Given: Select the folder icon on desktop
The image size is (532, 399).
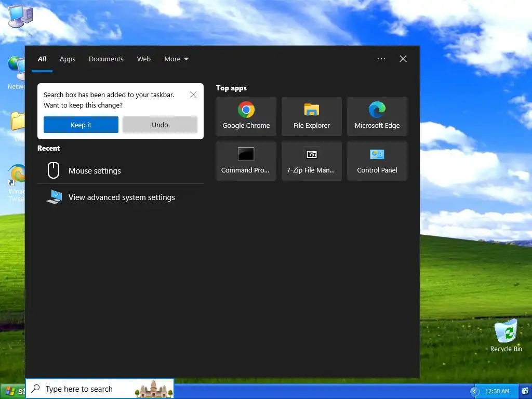Looking at the screenshot, I should click(18, 121).
